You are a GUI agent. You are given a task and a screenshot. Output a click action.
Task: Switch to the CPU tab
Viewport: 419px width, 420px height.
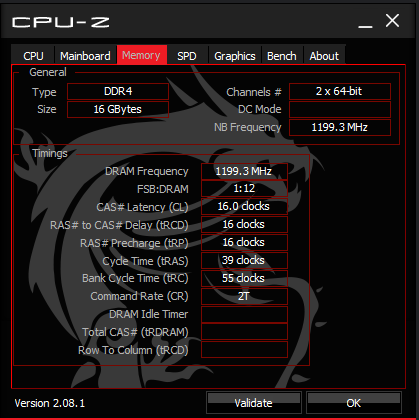coord(33,56)
